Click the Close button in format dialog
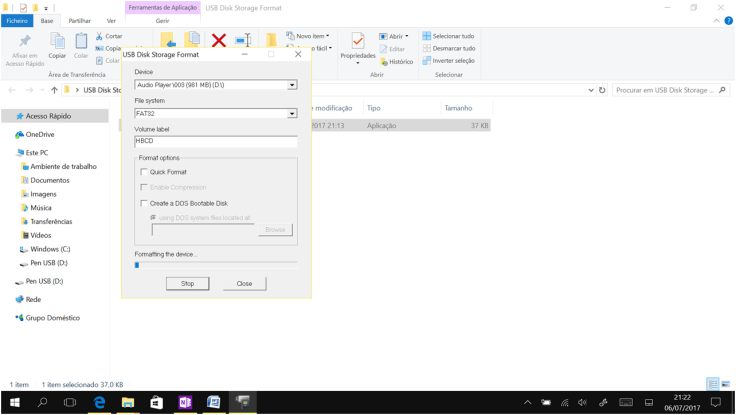This screenshot has width=736, height=415. coord(244,283)
